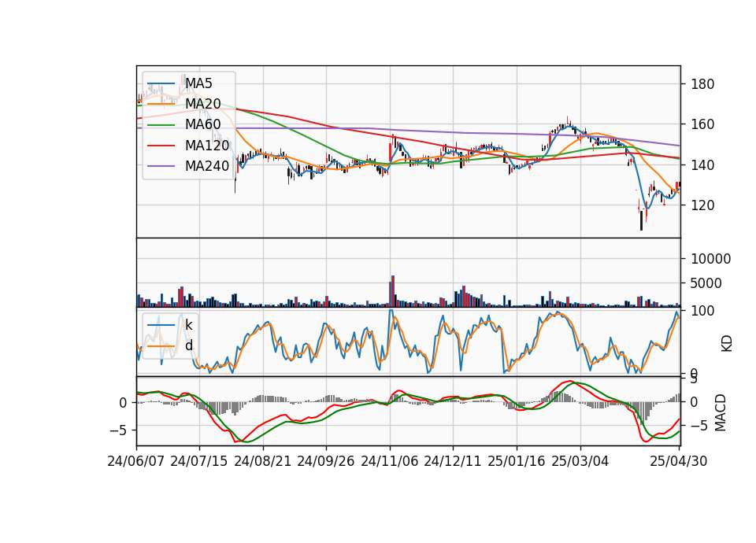Click the 'd' legend label in KD panel

(189, 345)
